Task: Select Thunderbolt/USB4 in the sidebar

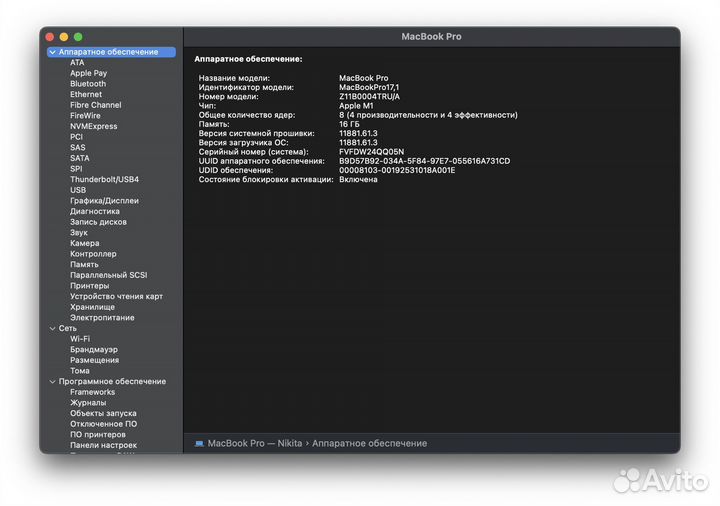Action: pos(104,180)
